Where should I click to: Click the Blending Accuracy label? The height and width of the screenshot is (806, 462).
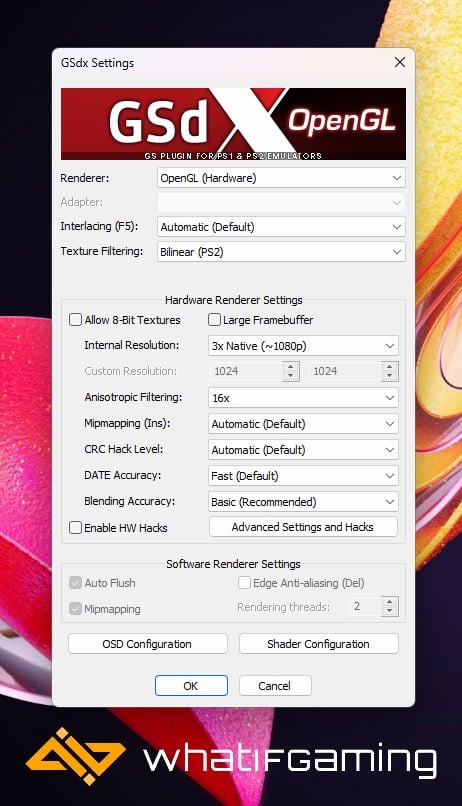pyautogui.click(x=130, y=501)
